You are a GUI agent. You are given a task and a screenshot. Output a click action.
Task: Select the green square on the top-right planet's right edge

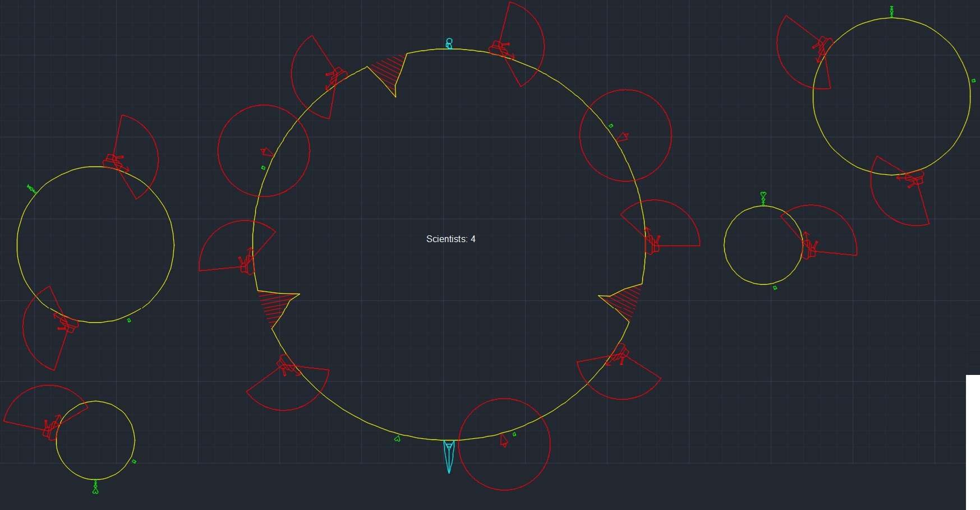pyautogui.click(x=973, y=81)
